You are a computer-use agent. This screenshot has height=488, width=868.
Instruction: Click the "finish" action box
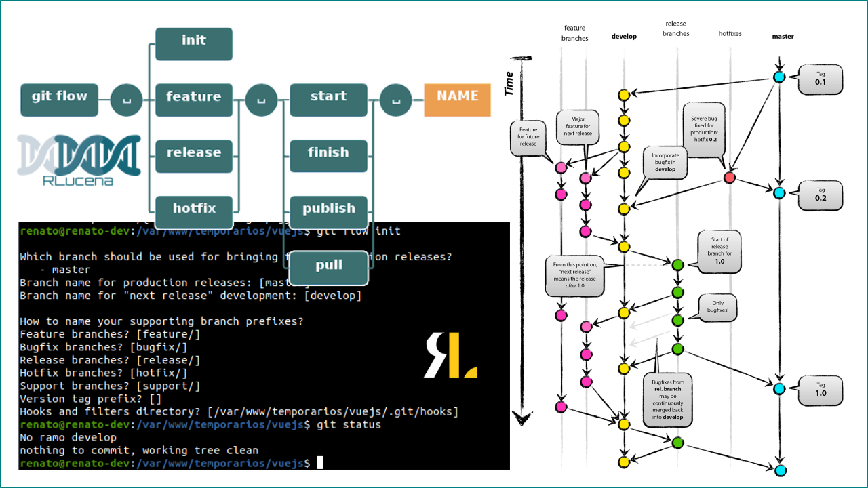pos(328,156)
